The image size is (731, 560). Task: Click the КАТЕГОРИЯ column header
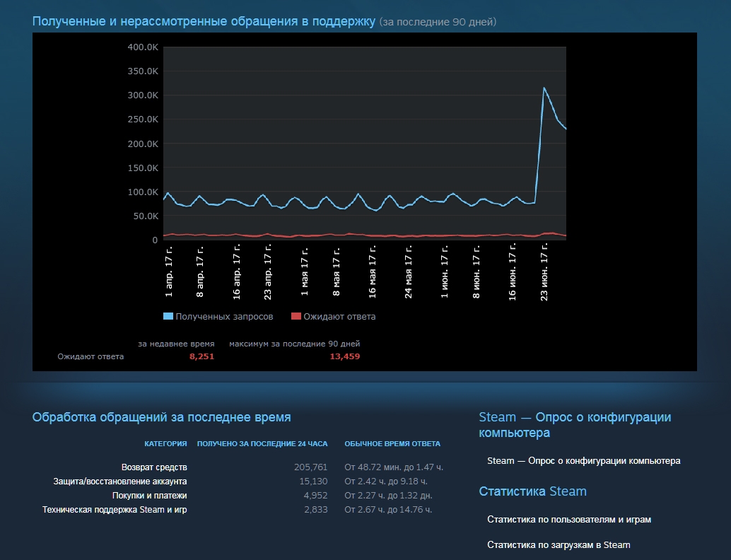click(165, 444)
